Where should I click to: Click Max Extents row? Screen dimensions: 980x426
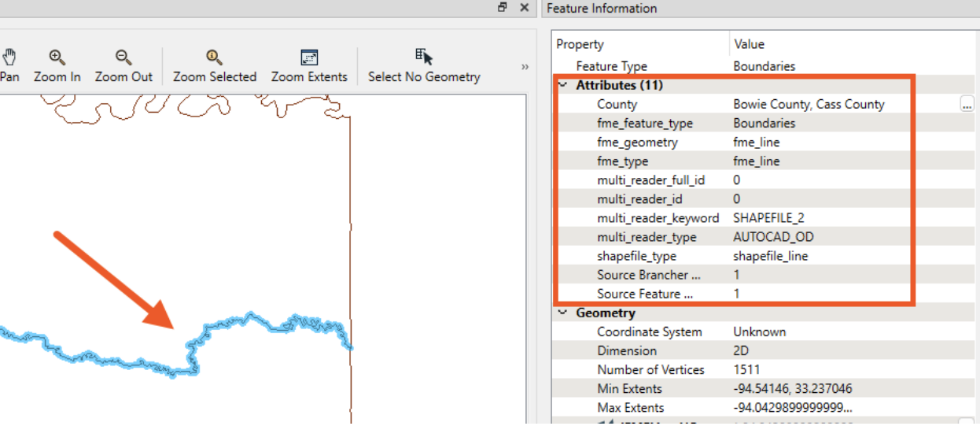coord(764,407)
